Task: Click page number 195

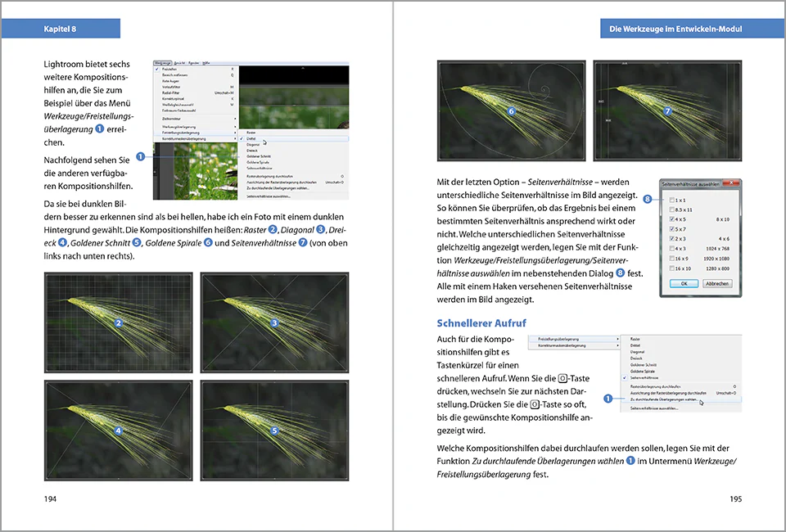Action: click(x=735, y=499)
